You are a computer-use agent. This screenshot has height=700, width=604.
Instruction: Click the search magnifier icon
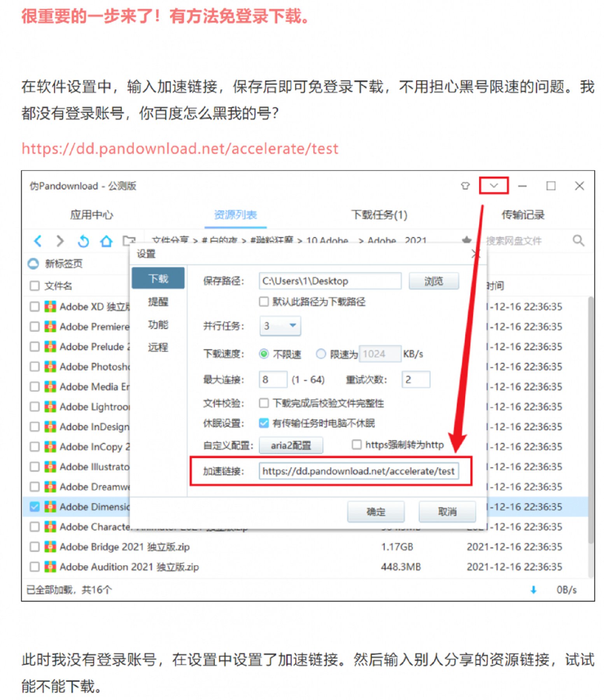pyautogui.click(x=578, y=241)
